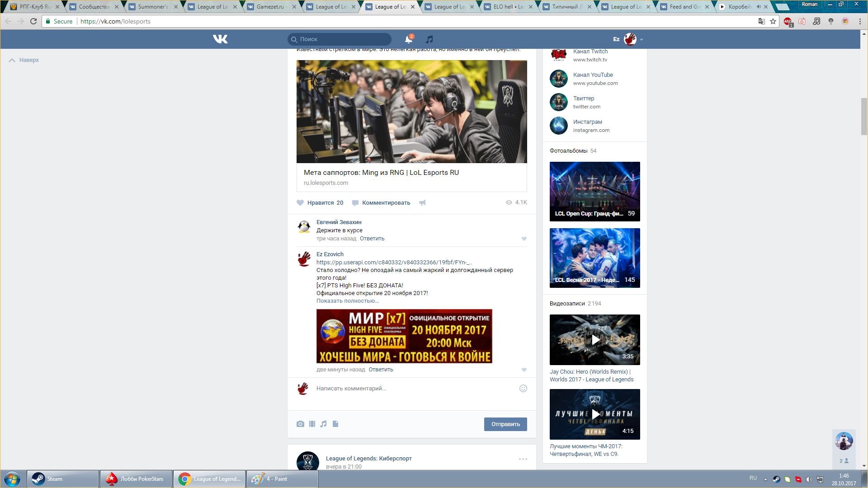Switch to ELO hell browser tab
868x488 pixels.
509,7
